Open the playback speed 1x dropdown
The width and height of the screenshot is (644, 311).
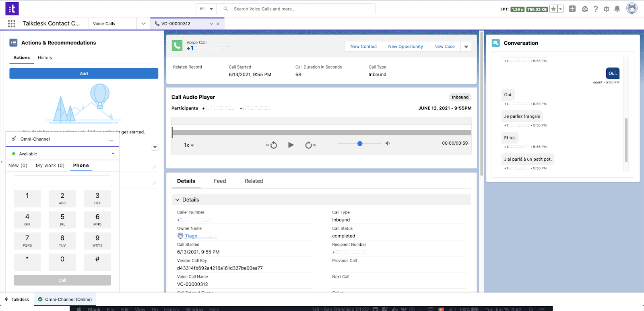[x=189, y=145]
